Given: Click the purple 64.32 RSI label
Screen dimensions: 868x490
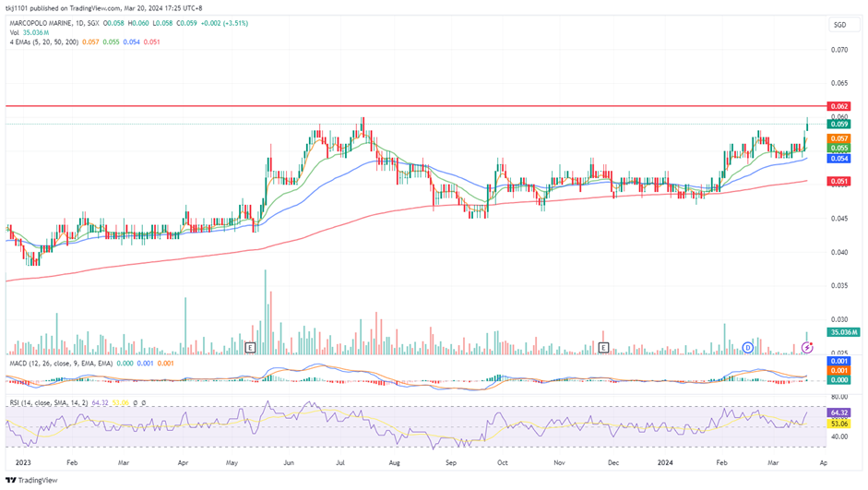Looking at the screenshot, I should 839,413.
